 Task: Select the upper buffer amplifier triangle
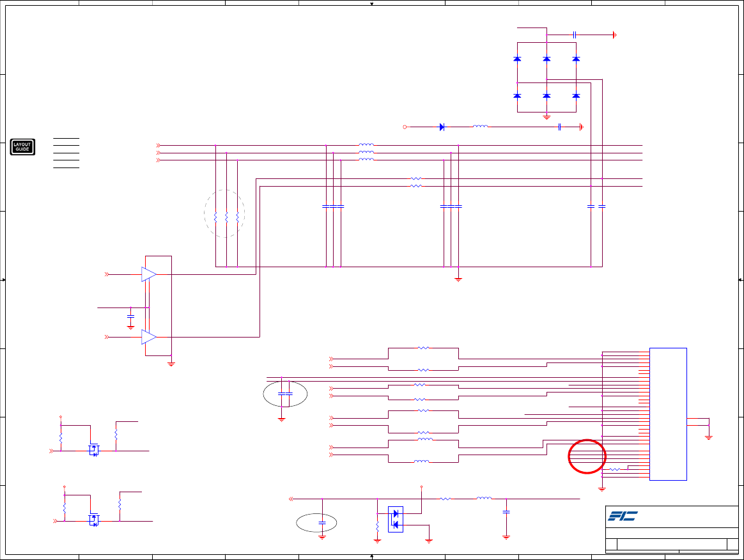click(148, 274)
